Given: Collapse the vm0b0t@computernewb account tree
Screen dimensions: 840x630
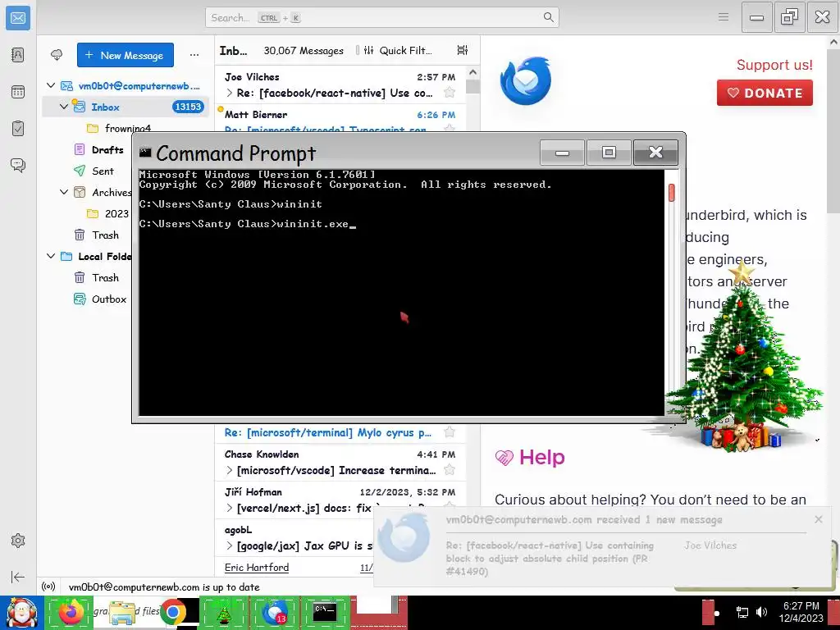Looking at the screenshot, I should [51, 85].
